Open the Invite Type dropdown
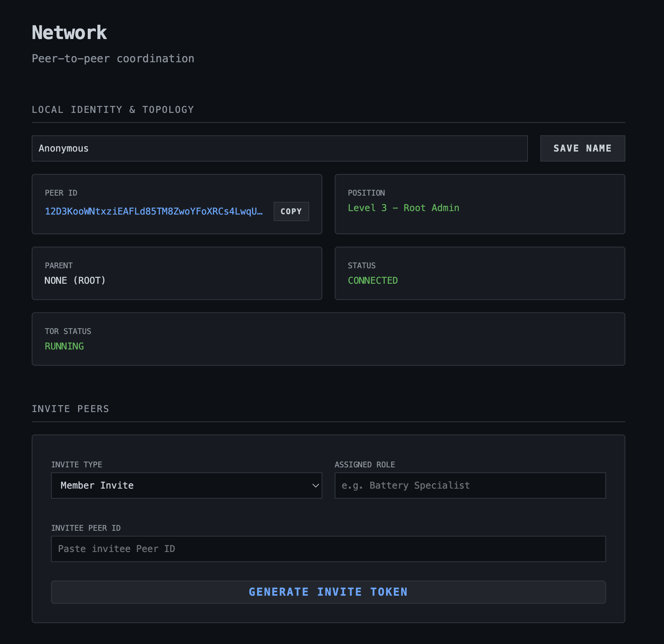 point(186,486)
